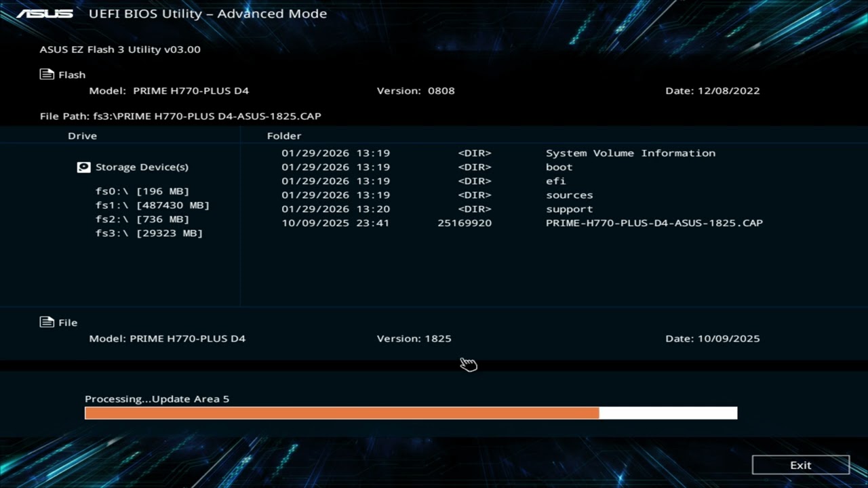
Task: Click the ASUS EZ Flash 3 Utility title
Action: point(120,49)
